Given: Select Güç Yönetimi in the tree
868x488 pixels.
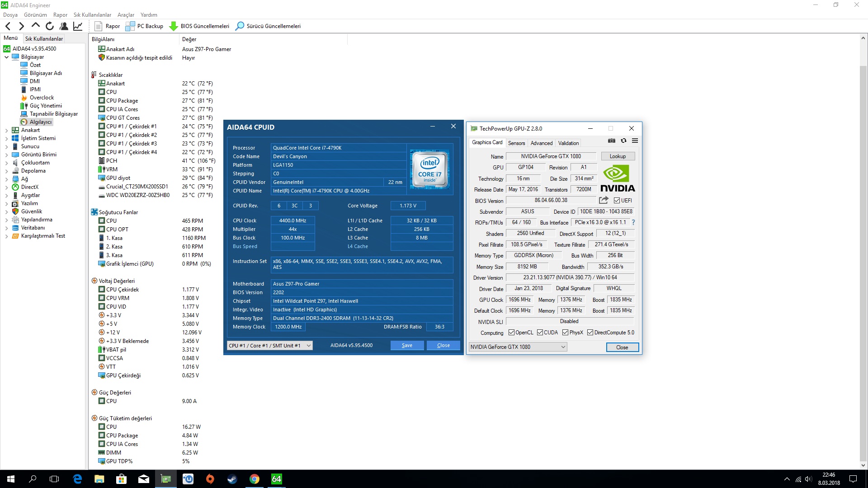Looking at the screenshot, I should pos(46,106).
